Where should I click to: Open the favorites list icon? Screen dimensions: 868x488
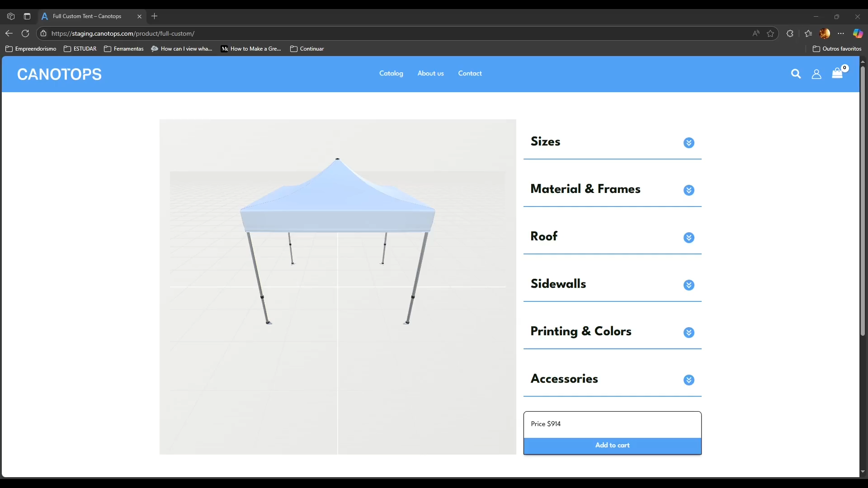[x=808, y=33]
